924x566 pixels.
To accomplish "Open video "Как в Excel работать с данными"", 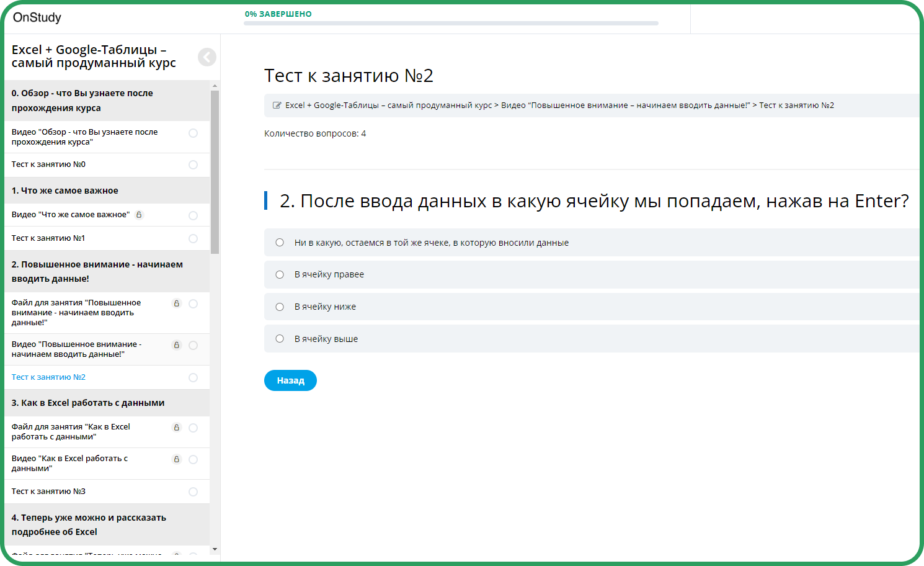I will coord(69,464).
